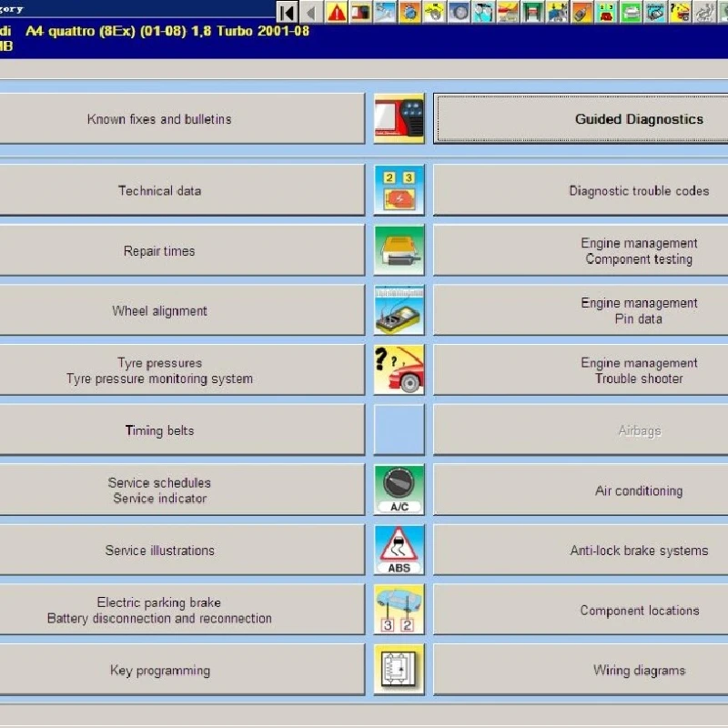This screenshot has height=728, width=728.
Task: Click the ABS skid warning icon in the centre column
Action: click(399, 550)
